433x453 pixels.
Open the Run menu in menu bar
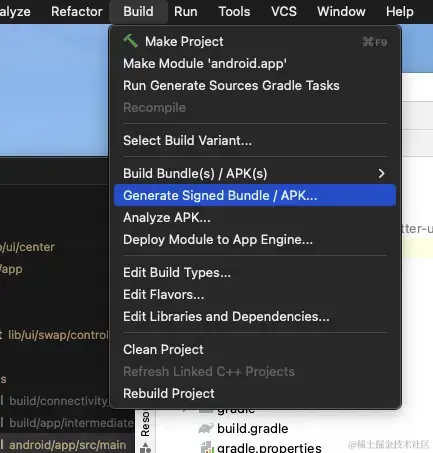186,12
